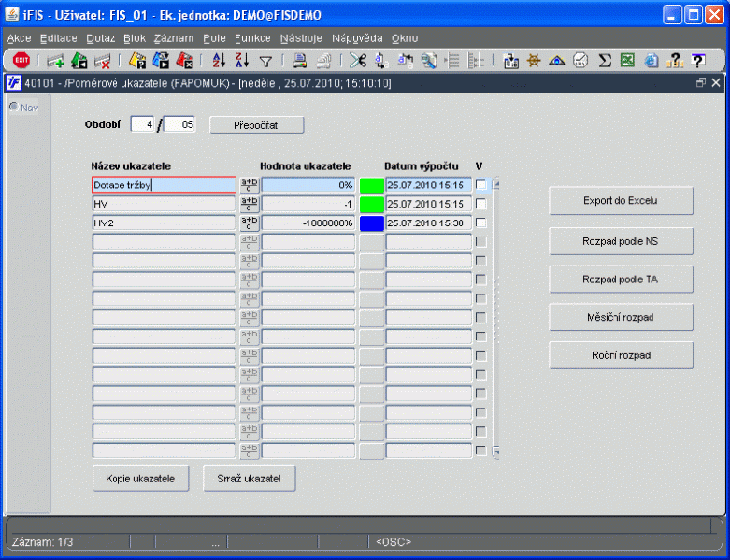Click the Záznam: 1/3 status text
730x560 pixels.
coord(42,542)
